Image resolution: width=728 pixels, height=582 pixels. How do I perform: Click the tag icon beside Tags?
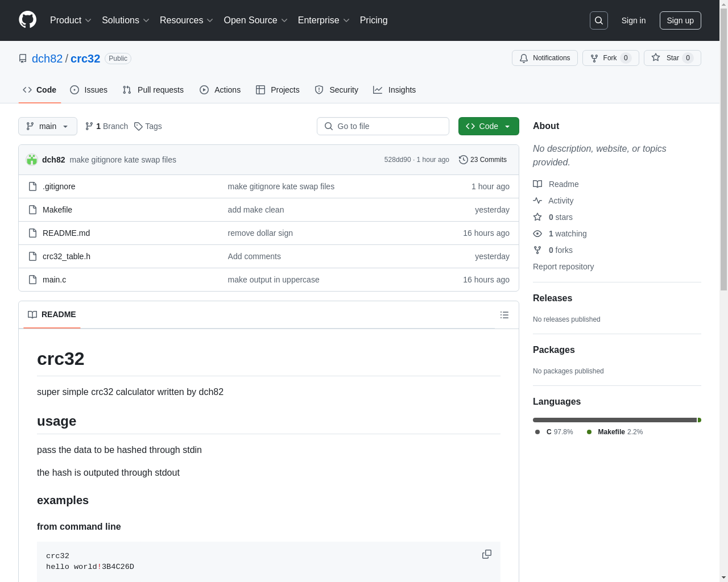(x=138, y=126)
